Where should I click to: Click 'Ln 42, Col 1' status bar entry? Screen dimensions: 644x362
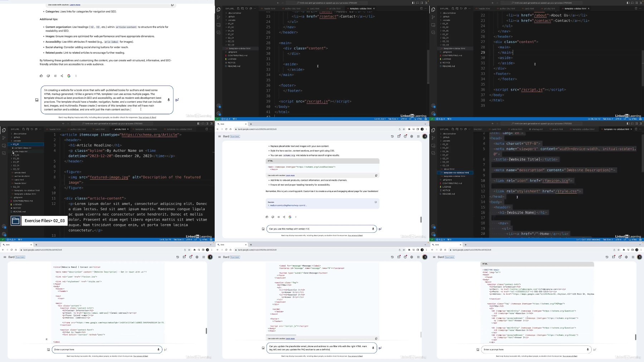tap(380, 119)
